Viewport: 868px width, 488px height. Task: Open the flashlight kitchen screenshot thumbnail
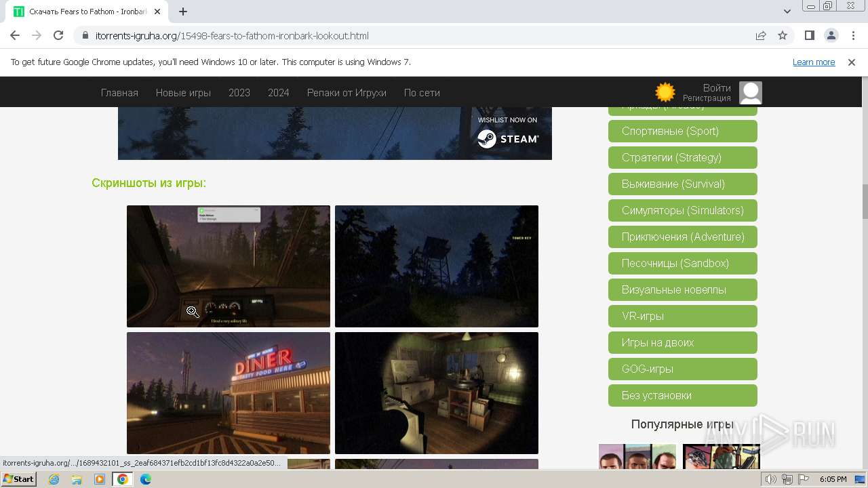(x=437, y=393)
